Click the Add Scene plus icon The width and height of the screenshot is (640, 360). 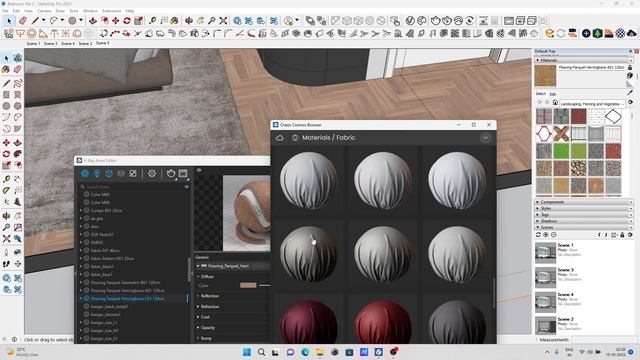click(x=546, y=235)
